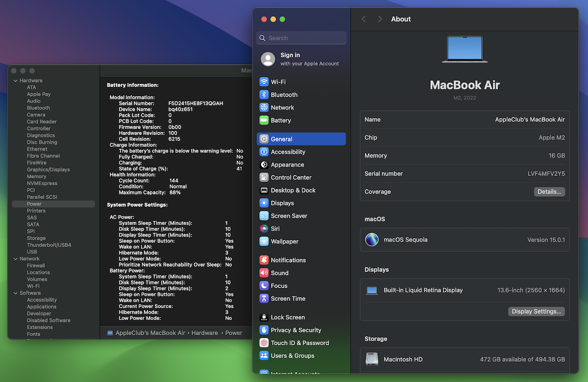Select the Screen Time hourglass icon
Screen dimensions: 588x382
tap(264, 299)
